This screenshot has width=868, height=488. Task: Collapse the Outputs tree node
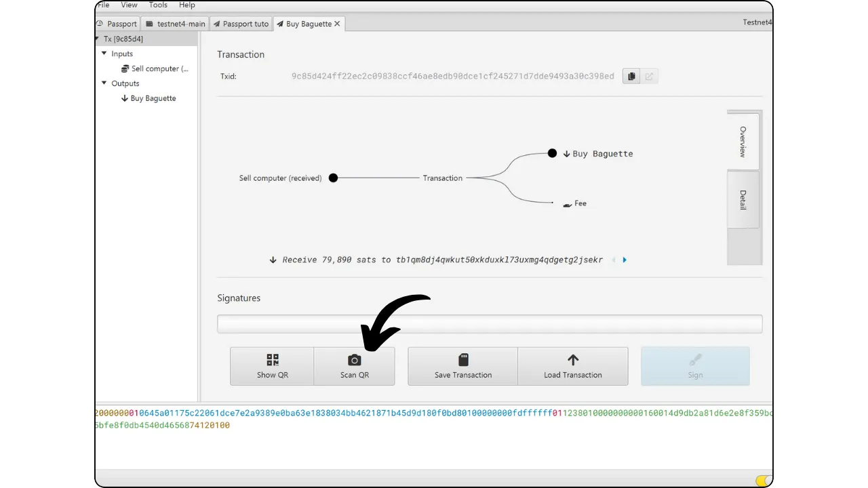point(104,83)
